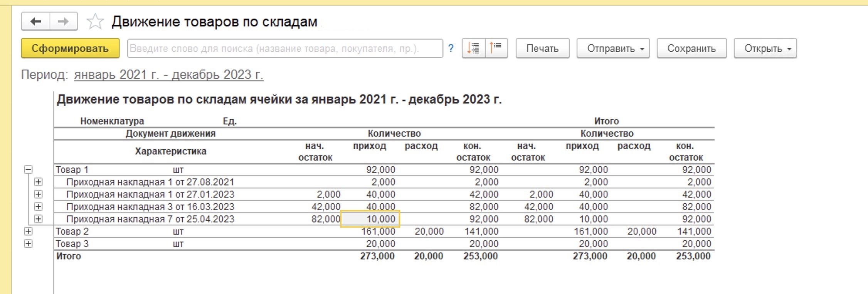Open the Отправить dropdown
868x294 pixels.
(613, 48)
